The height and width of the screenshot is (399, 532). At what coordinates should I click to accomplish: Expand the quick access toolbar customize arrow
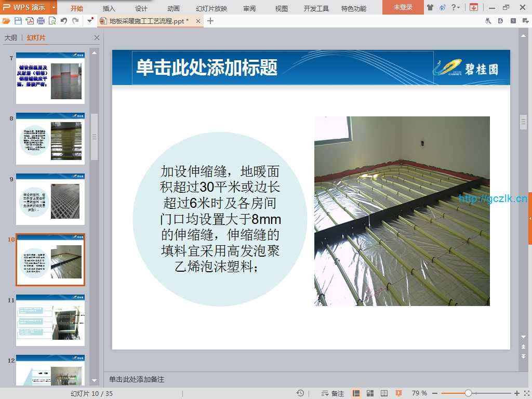click(x=90, y=21)
